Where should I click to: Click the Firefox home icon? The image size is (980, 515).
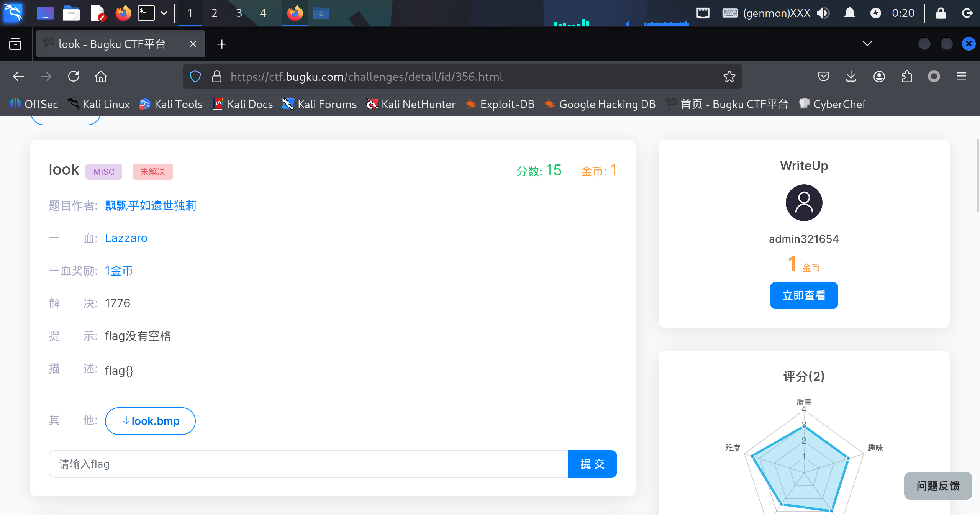tap(101, 77)
